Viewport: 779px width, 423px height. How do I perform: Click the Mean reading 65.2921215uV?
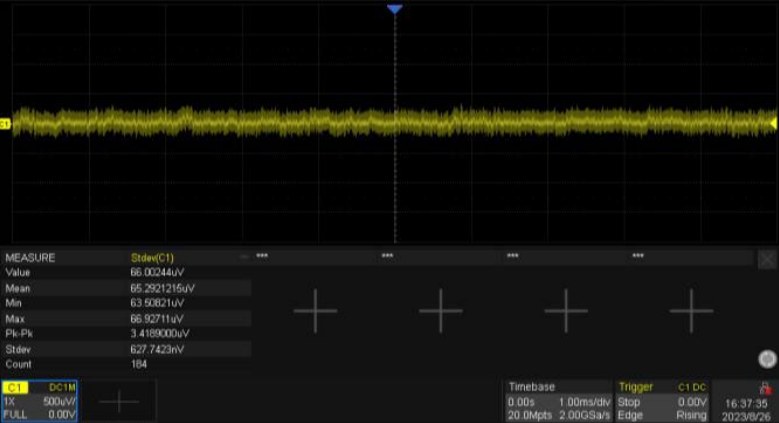click(x=162, y=288)
